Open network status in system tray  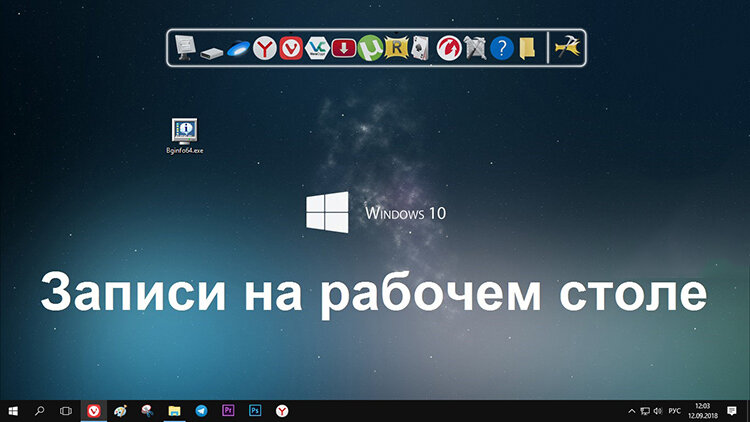645,411
